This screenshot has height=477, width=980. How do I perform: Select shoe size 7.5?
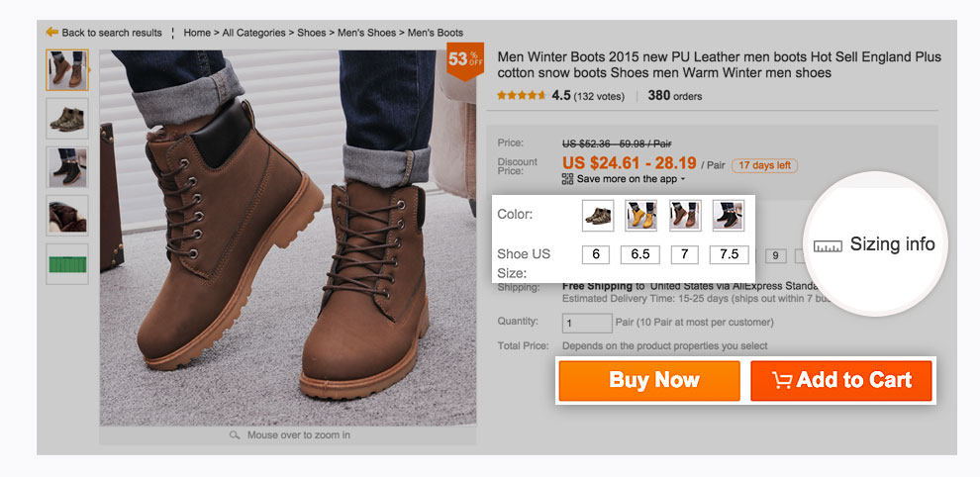[x=729, y=254]
